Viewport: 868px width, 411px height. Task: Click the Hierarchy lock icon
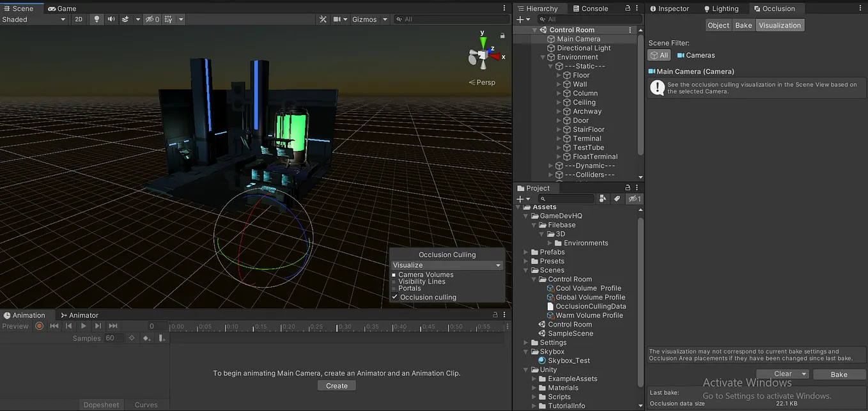click(628, 8)
